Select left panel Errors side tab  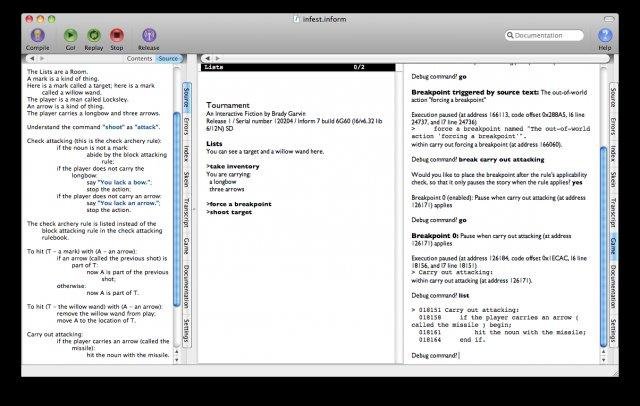(187, 126)
